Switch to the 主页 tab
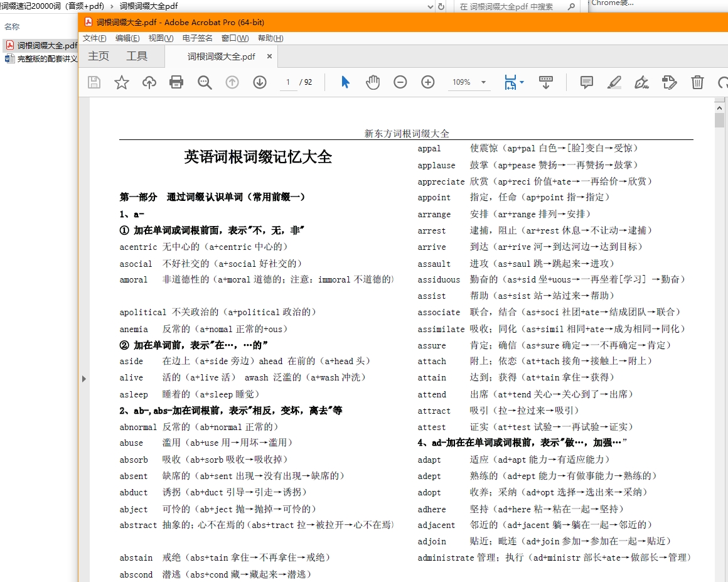This screenshot has width=728, height=582. click(99, 57)
